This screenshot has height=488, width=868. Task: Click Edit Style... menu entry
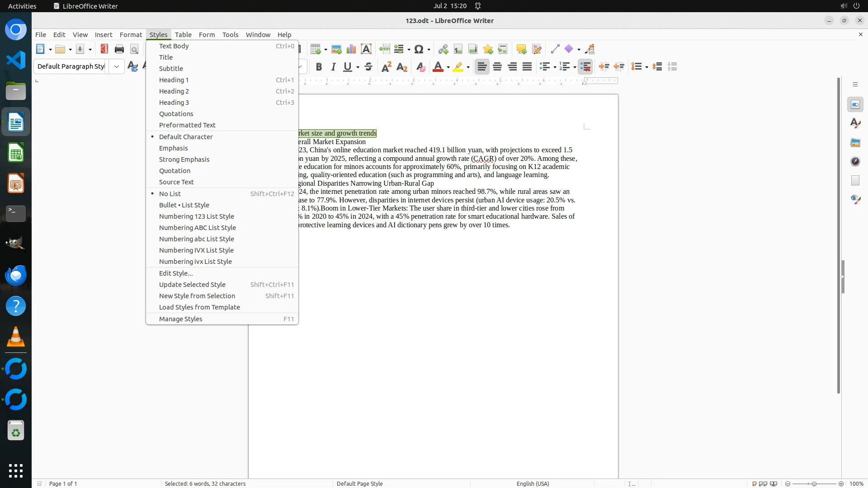click(176, 273)
